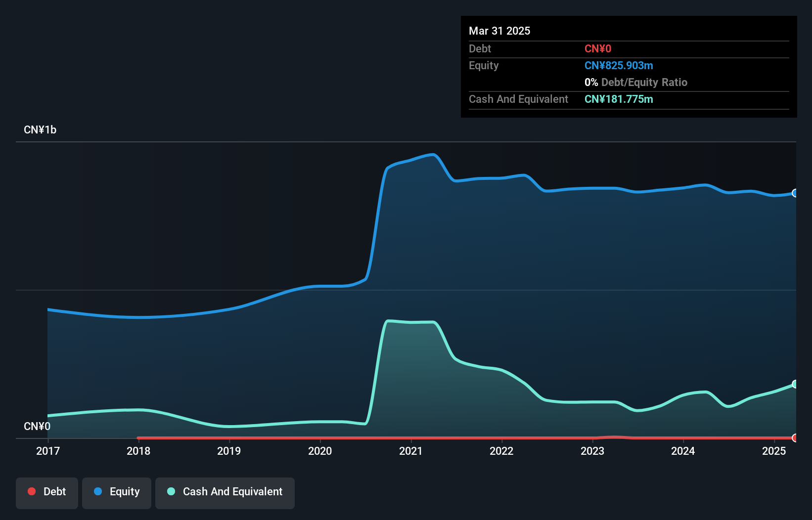
Task: Click the Debt endpoint marker at chart right
Action: pyautogui.click(x=795, y=438)
